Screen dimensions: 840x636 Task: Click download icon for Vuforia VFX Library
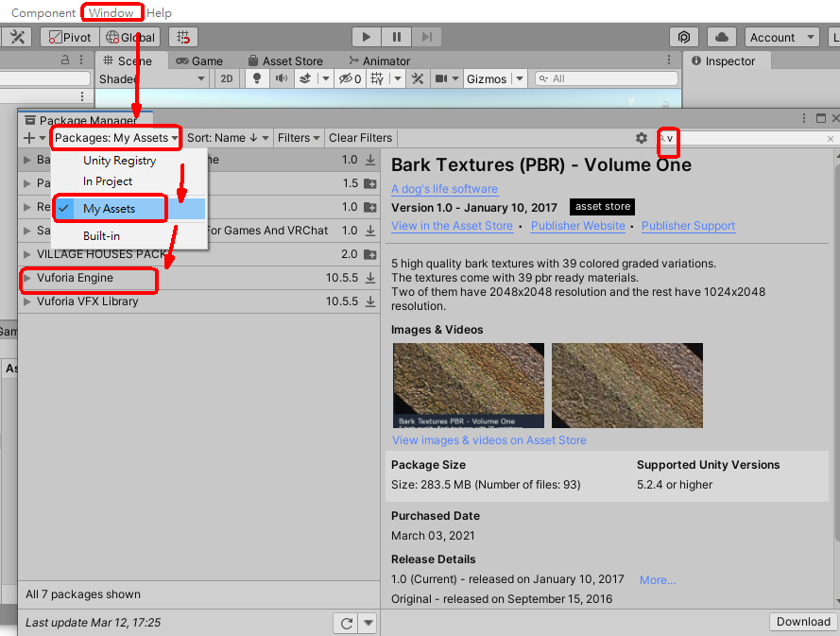pyautogui.click(x=370, y=301)
